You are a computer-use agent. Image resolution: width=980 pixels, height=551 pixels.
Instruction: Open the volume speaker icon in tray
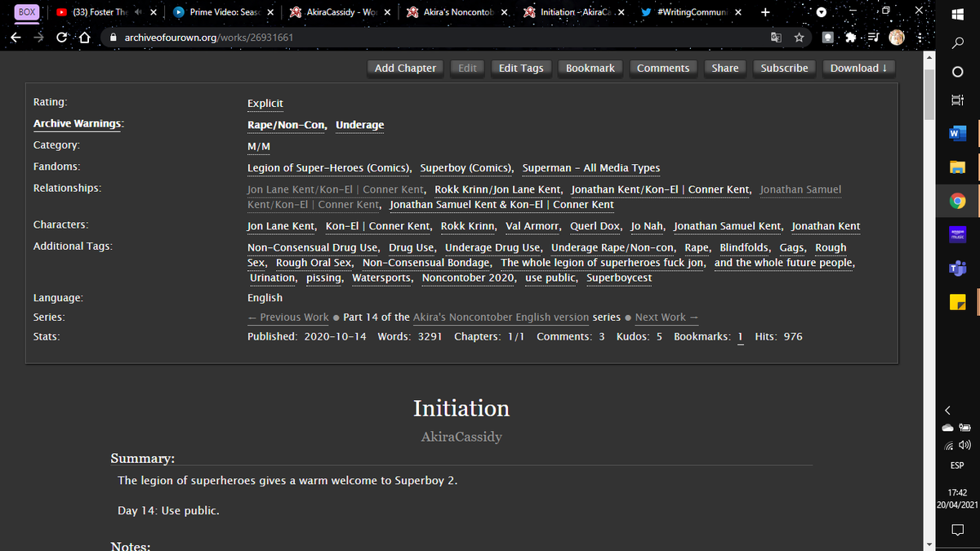coord(965,445)
